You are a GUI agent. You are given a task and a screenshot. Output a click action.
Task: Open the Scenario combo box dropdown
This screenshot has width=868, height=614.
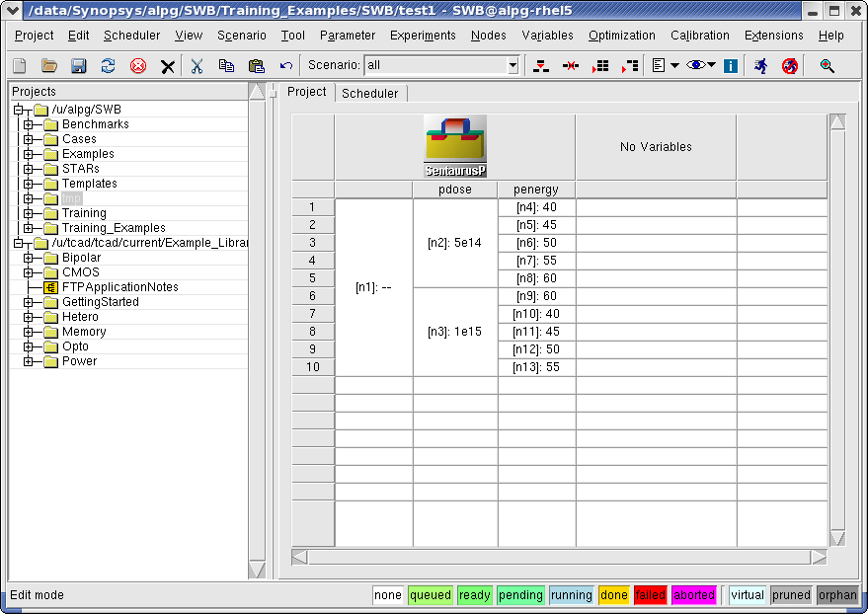coord(513,66)
